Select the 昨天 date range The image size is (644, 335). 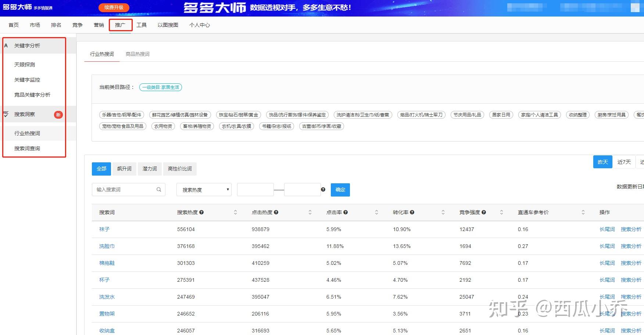pos(603,162)
